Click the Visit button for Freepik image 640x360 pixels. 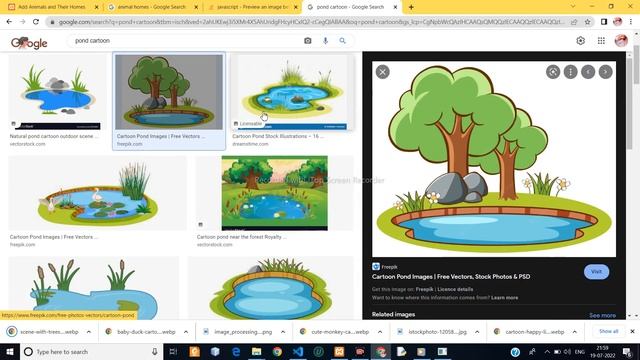click(596, 272)
